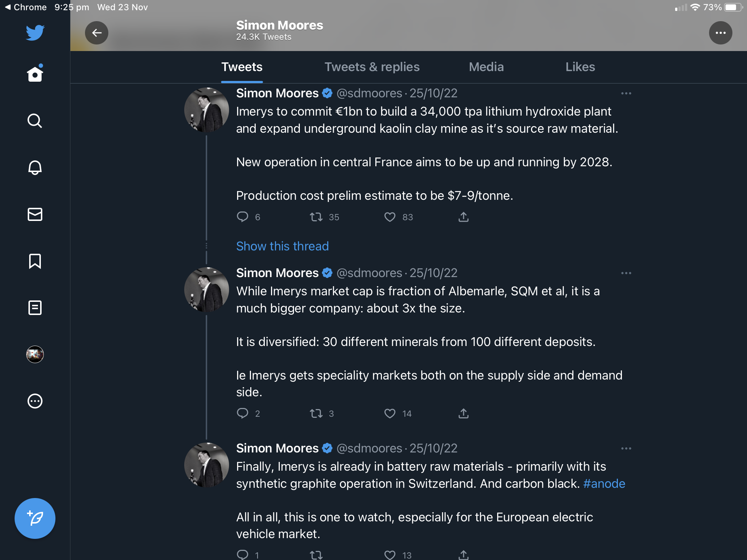Screen dimensions: 747x560
Task: Switch to the Media tab
Action: point(486,67)
